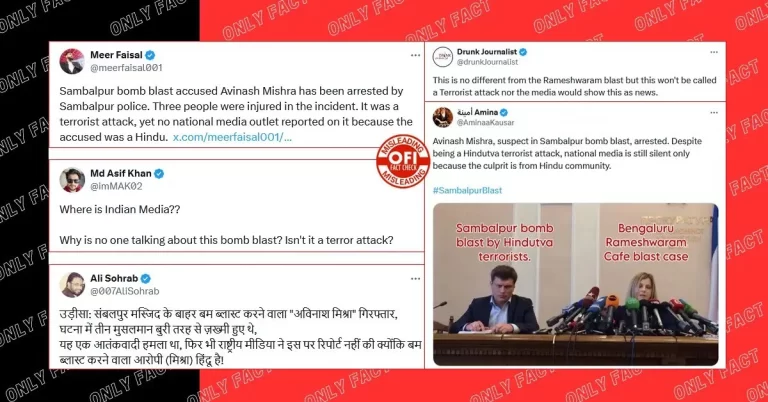Click the Md Asif Khan display name

(120, 173)
